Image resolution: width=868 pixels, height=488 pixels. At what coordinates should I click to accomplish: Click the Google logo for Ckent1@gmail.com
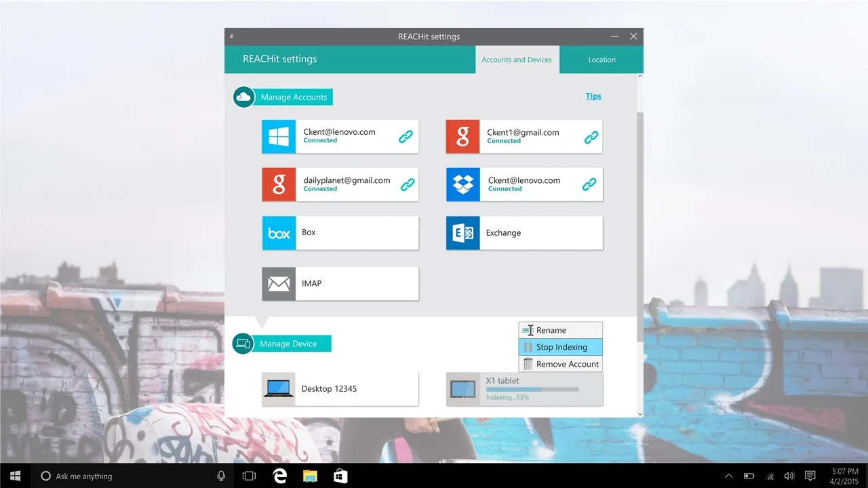(462, 137)
